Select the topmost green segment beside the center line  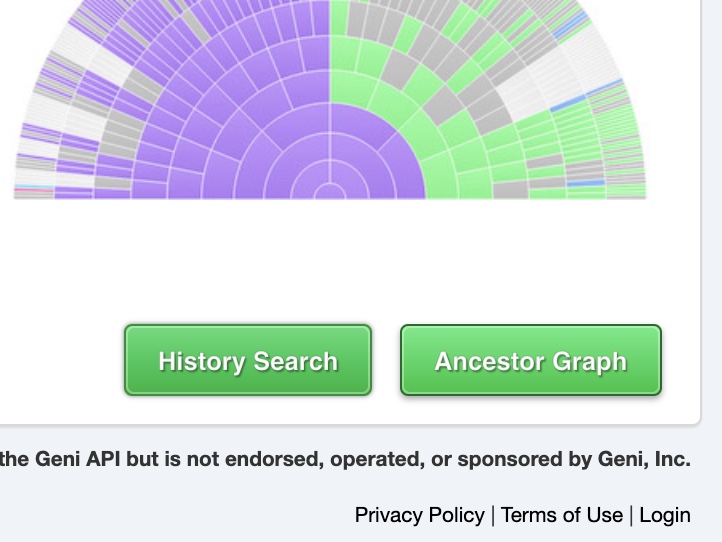click(x=339, y=17)
